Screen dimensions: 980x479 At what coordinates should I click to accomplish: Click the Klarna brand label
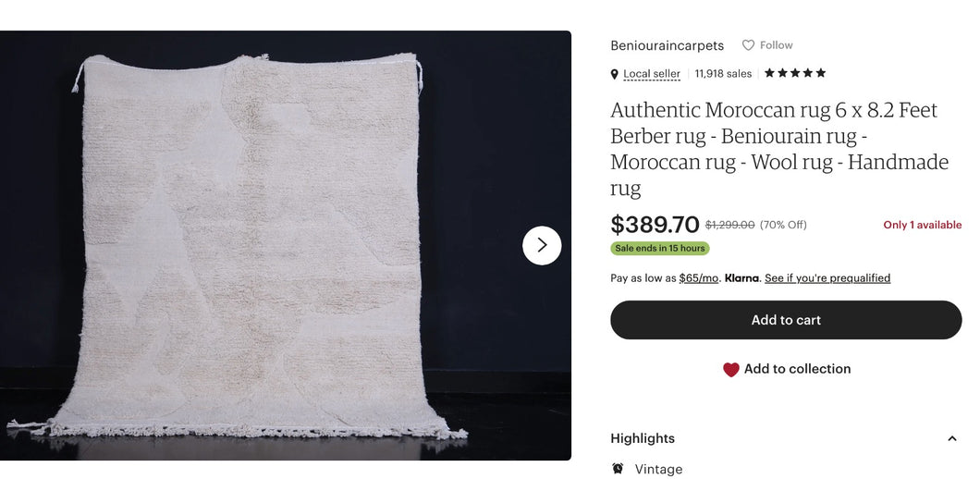coord(741,278)
